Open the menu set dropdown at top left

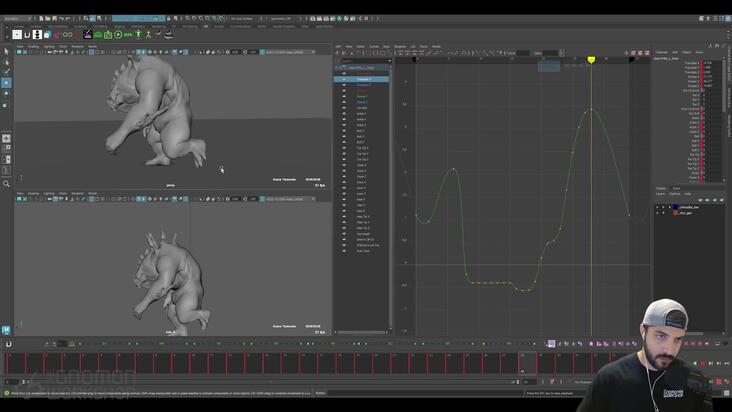coord(17,19)
